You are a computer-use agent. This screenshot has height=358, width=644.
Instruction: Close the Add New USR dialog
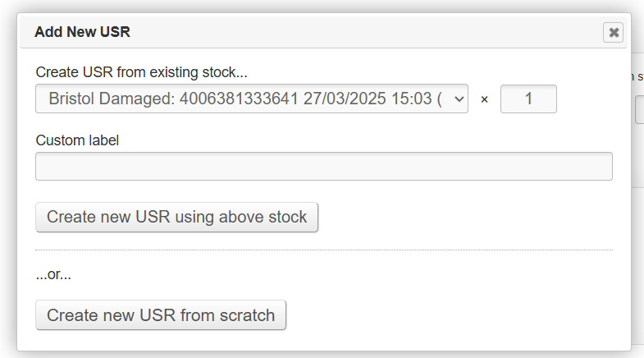click(613, 33)
